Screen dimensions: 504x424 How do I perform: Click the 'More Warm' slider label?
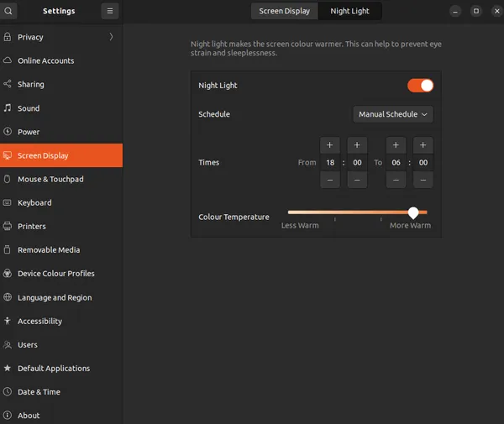tap(410, 226)
